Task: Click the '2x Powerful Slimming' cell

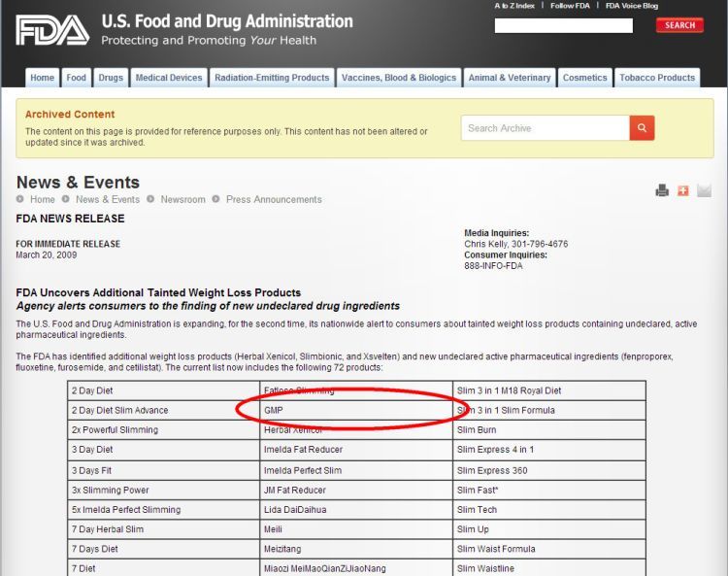Action: pyautogui.click(x=163, y=429)
